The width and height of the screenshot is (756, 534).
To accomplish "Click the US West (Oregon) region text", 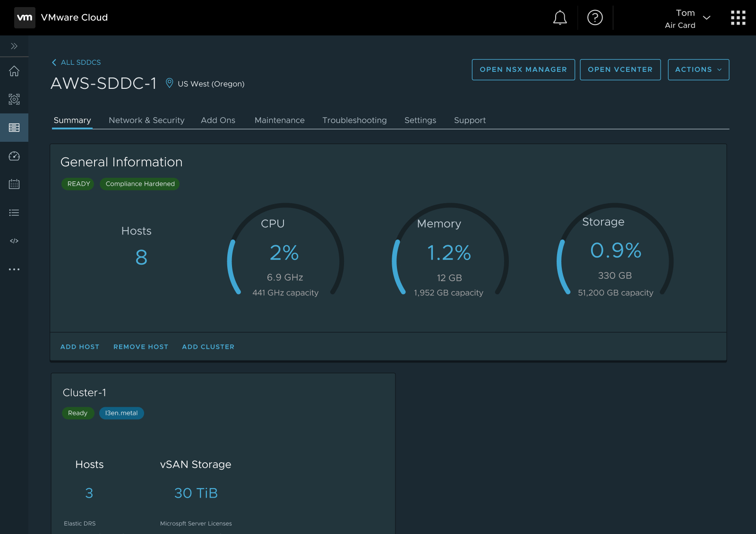I will [x=211, y=84].
